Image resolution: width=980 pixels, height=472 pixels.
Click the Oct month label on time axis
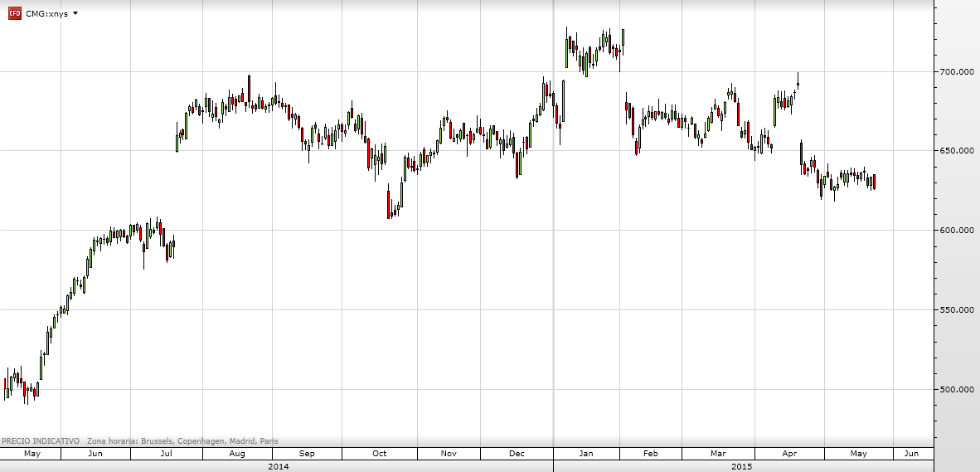(x=380, y=453)
